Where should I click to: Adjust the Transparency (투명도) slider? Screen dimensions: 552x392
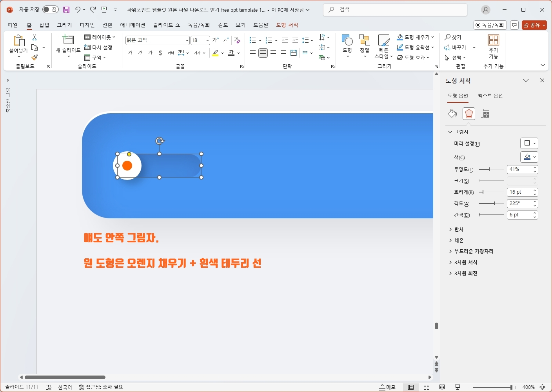coord(491,169)
